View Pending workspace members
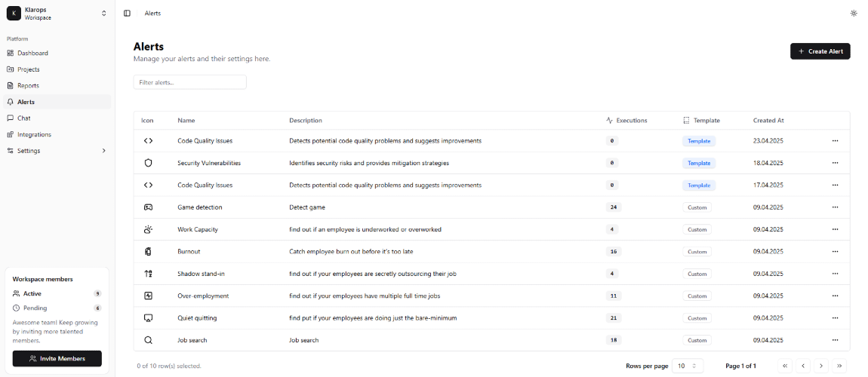The height and width of the screenshot is (377, 868). pyautogui.click(x=57, y=308)
